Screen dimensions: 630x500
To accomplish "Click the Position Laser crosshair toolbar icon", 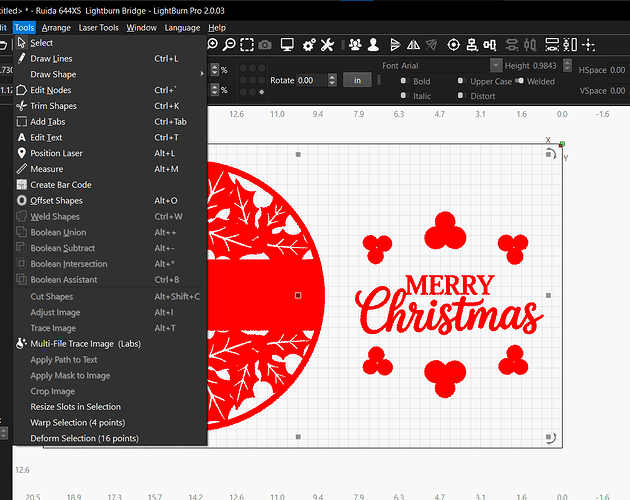I will pyautogui.click(x=454, y=45).
